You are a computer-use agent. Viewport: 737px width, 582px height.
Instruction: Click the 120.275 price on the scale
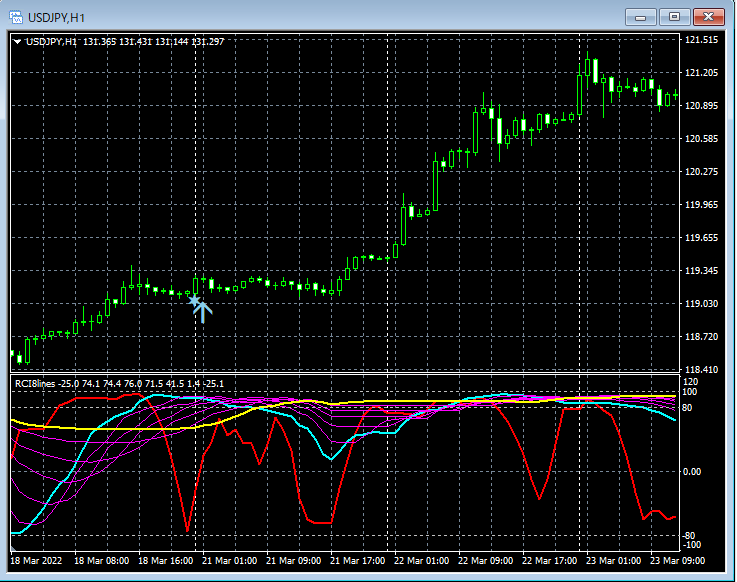click(x=702, y=172)
